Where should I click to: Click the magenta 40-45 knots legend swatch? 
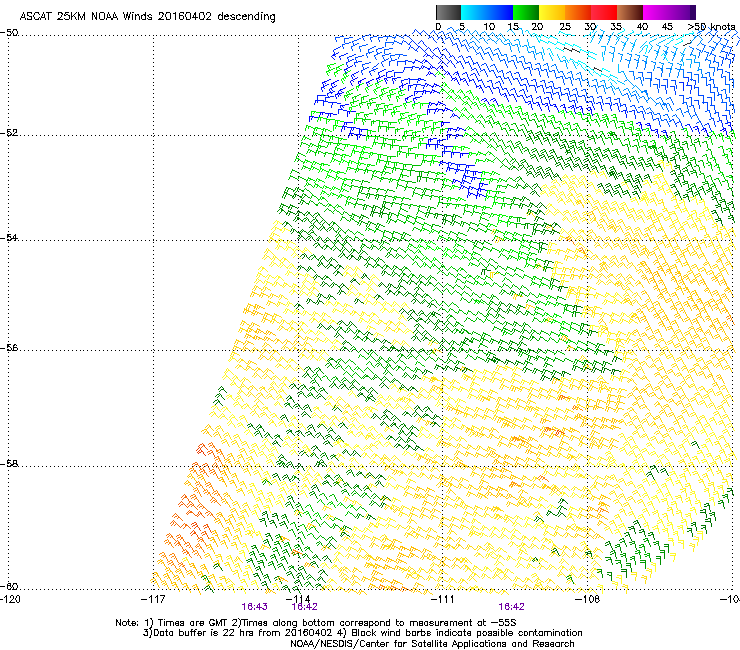tap(656, 12)
